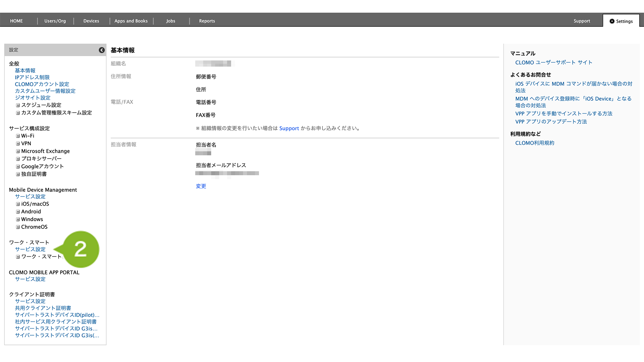Expand the Windows plus icon
This screenshot has width=644, height=362.
click(x=18, y=219)
